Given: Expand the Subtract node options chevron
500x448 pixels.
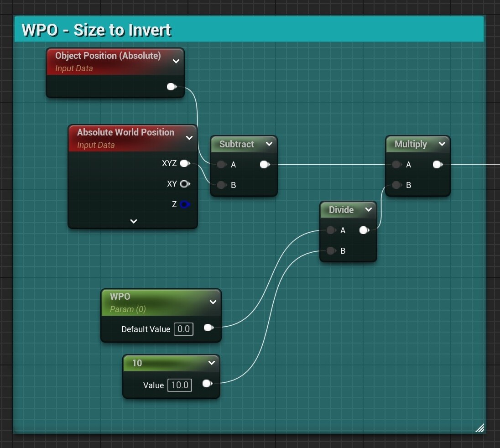Looking at the screenshot, I should tap(269, 144).
